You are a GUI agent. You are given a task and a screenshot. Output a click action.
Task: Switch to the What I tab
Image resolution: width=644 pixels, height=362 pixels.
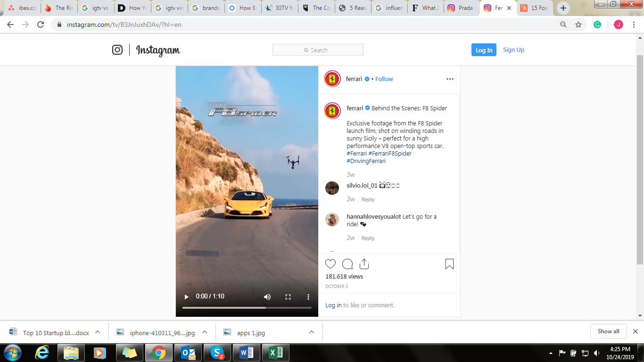[426, 8]
